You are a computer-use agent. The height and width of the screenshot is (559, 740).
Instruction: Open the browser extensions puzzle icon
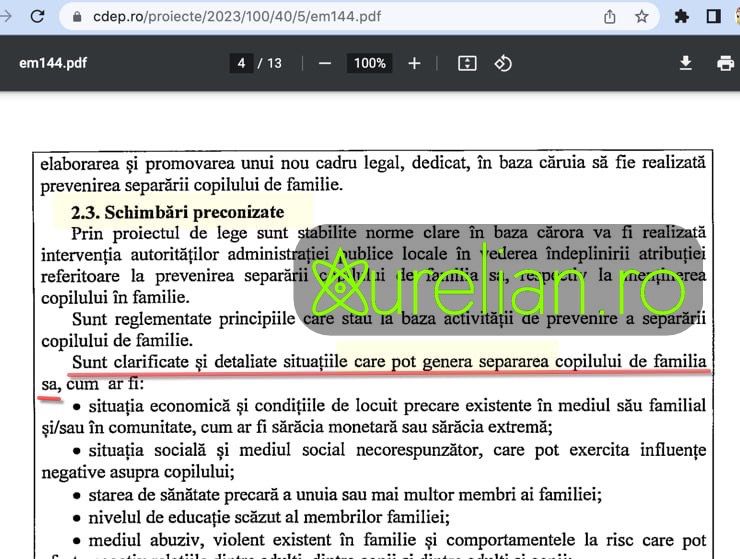(x=682, y=17)
